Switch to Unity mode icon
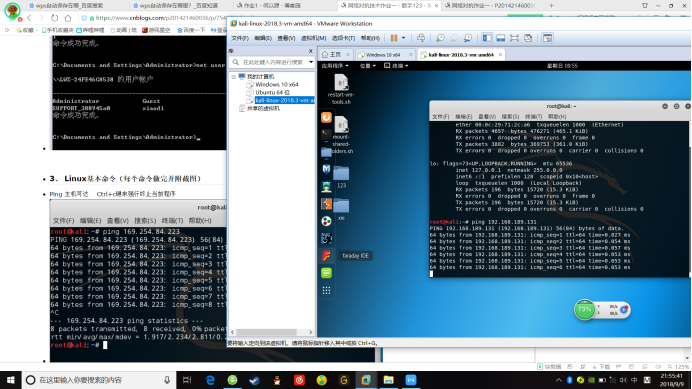692x389 pixels. click(x=528, y=38)
